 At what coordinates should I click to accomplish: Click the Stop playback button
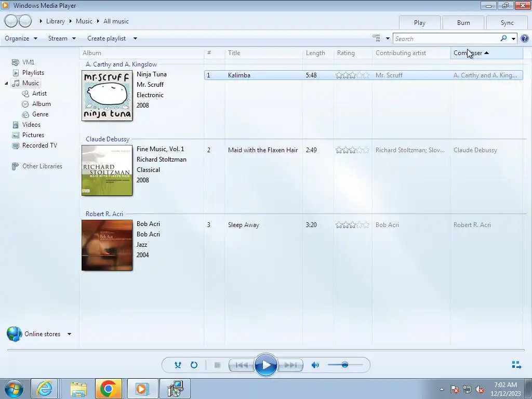tap(218, 365)
